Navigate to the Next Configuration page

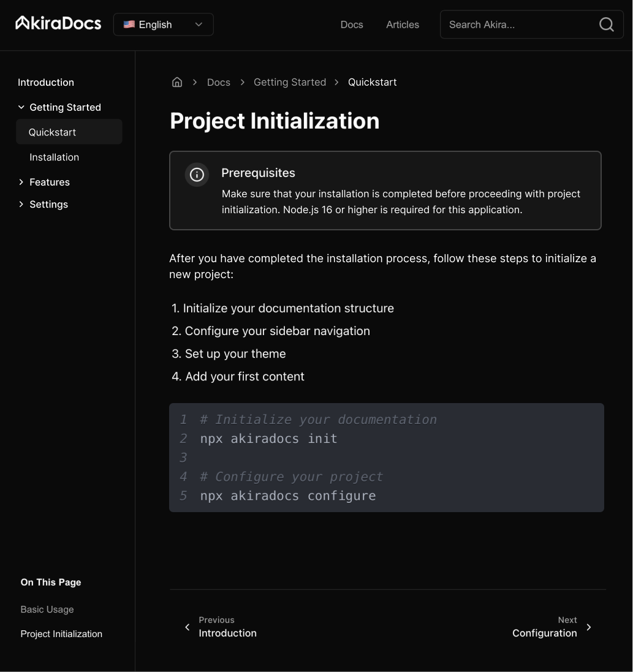pos(544,633)
